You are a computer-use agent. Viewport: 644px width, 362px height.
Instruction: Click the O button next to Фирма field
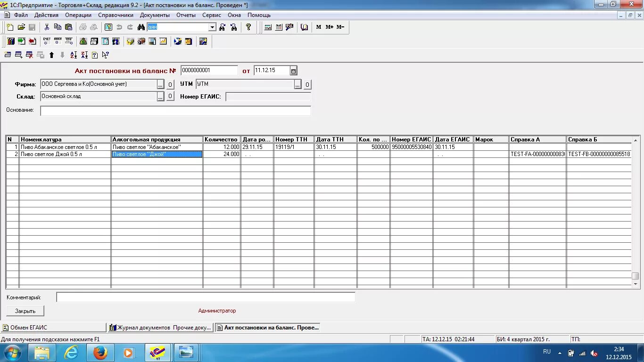170,85
